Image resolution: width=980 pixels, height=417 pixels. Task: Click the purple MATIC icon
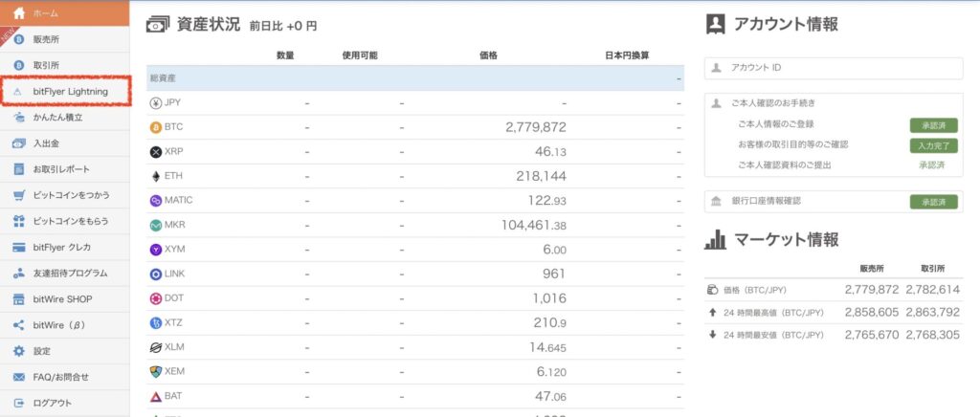(156, 201)
